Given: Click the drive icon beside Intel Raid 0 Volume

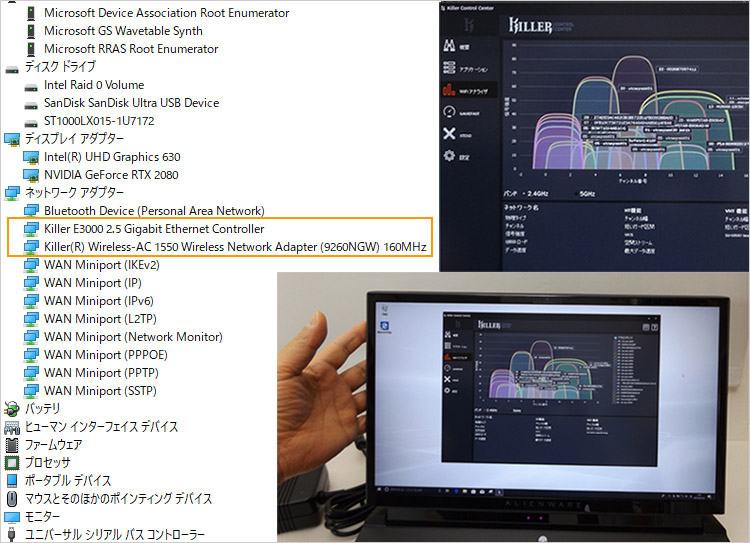Looking at the screenshot, I should click(x=31, y=86).
